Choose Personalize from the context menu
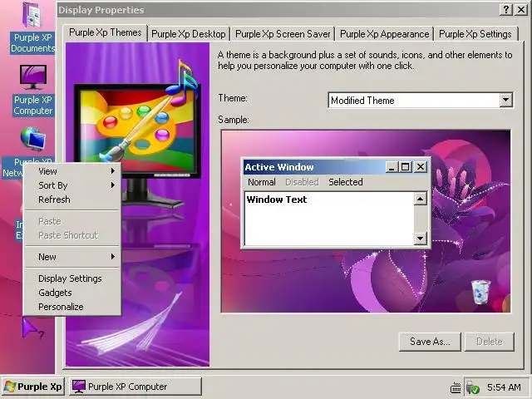 (x=72, y=307)
